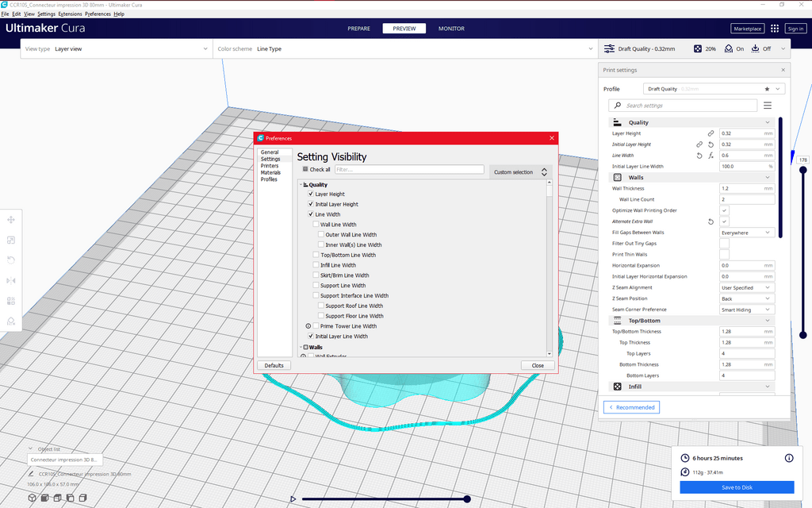812x508 pixels.
Task: Close the Print settings panel
Action: pos(783,70)
